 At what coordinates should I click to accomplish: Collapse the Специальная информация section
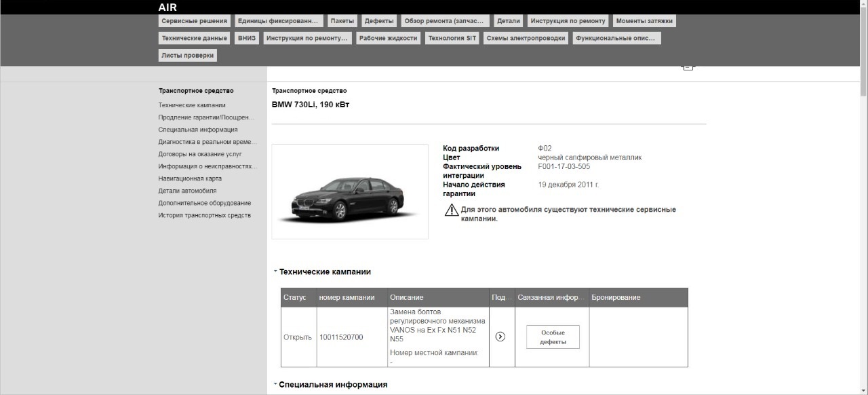click(x=275, y=384)
